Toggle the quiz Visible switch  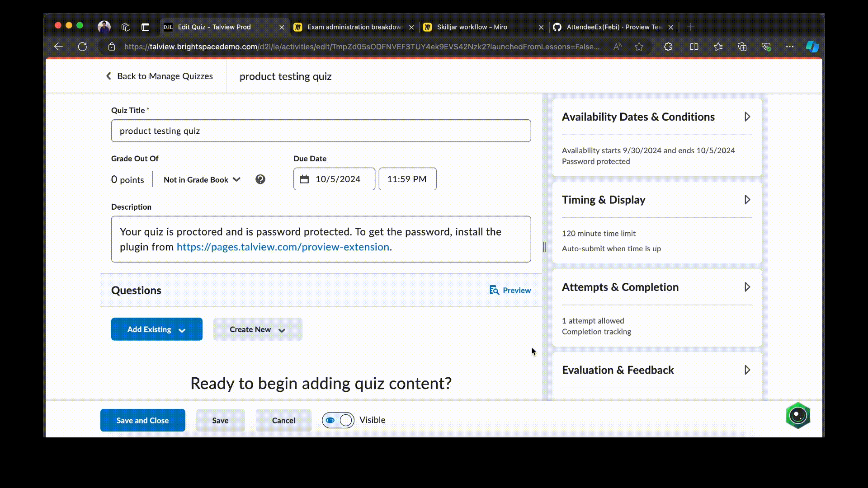[x=338, y=420]
